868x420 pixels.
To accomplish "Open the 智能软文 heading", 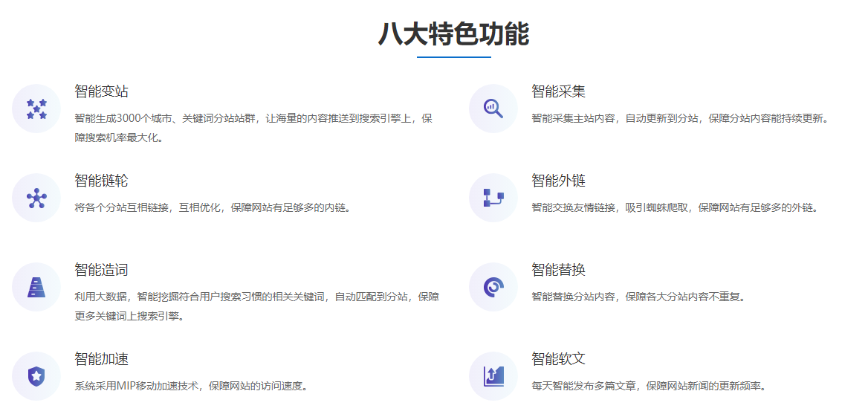I will [558, 359].
